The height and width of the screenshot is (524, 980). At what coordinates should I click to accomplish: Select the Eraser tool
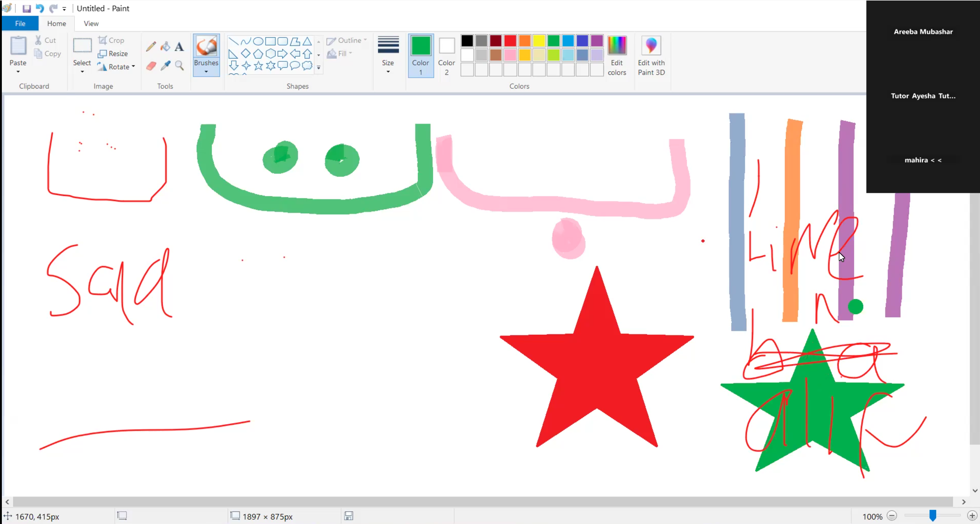tap(151, 66)
